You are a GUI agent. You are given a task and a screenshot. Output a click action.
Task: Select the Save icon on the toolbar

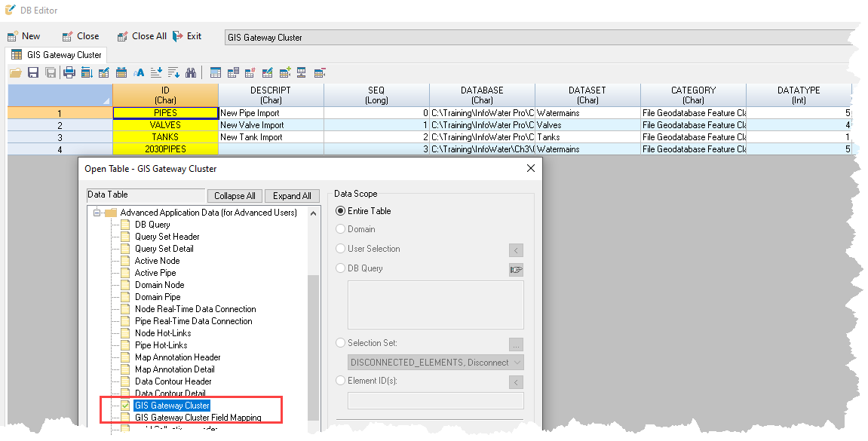coord(32,72)
